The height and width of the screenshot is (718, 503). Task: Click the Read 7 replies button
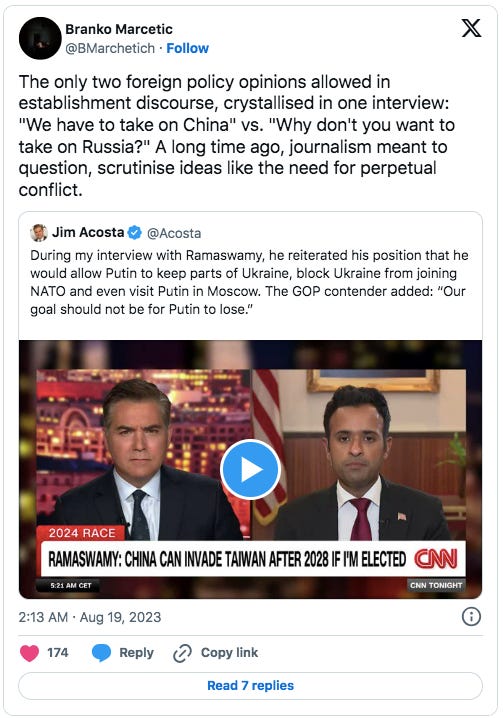250,685
